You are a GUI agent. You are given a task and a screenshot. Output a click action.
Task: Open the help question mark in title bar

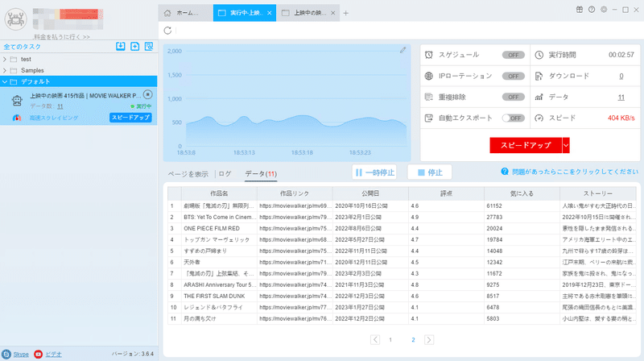click(592, 10)
